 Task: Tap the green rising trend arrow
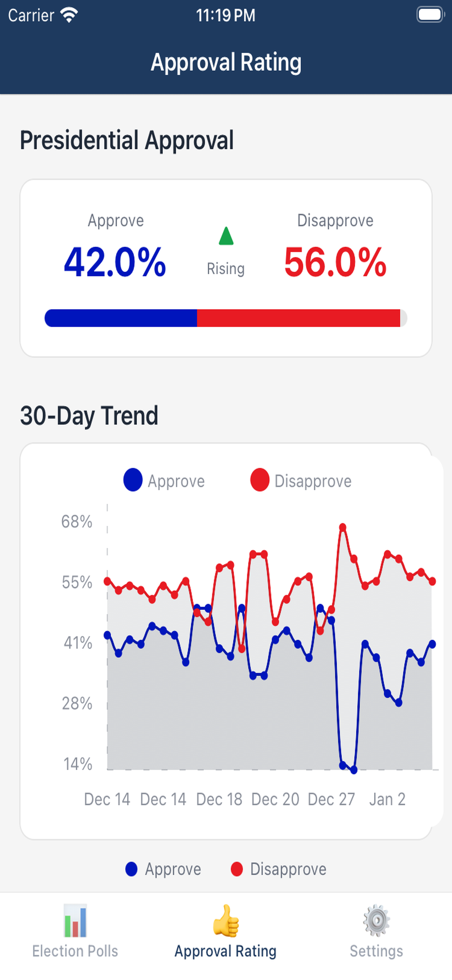226,237
